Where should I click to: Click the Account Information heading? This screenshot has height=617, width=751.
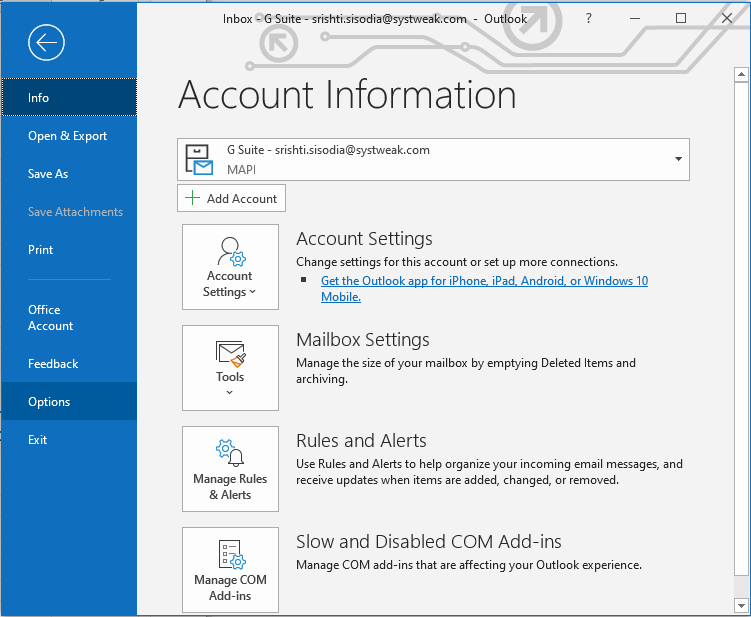coord(347,94)
